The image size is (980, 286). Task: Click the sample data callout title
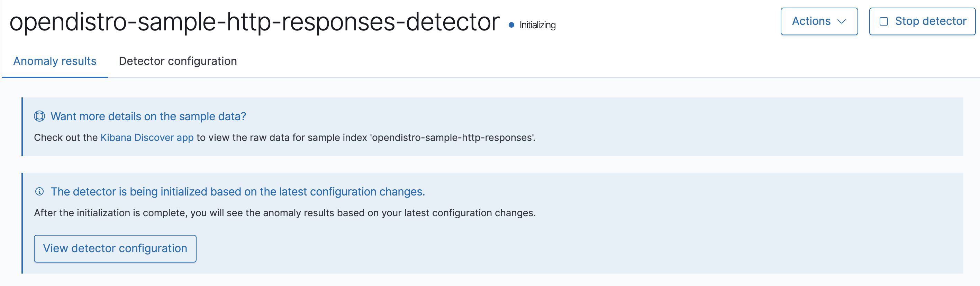[148, 116]
